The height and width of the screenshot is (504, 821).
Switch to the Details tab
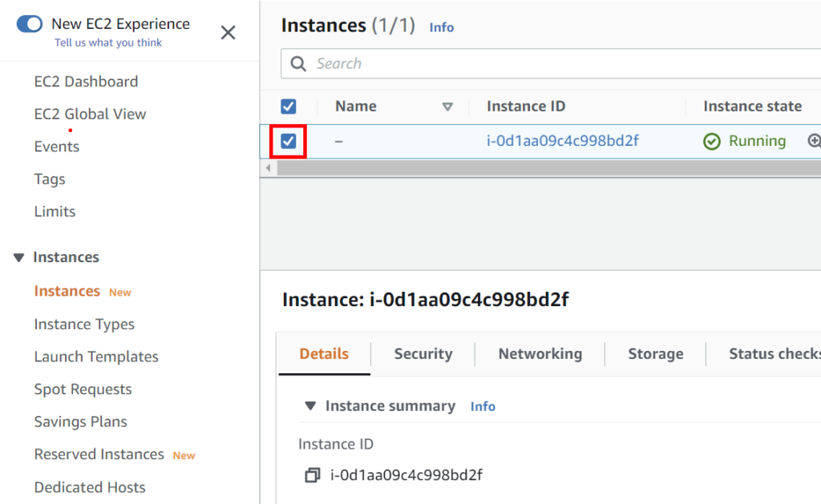(x=324, y=354)
